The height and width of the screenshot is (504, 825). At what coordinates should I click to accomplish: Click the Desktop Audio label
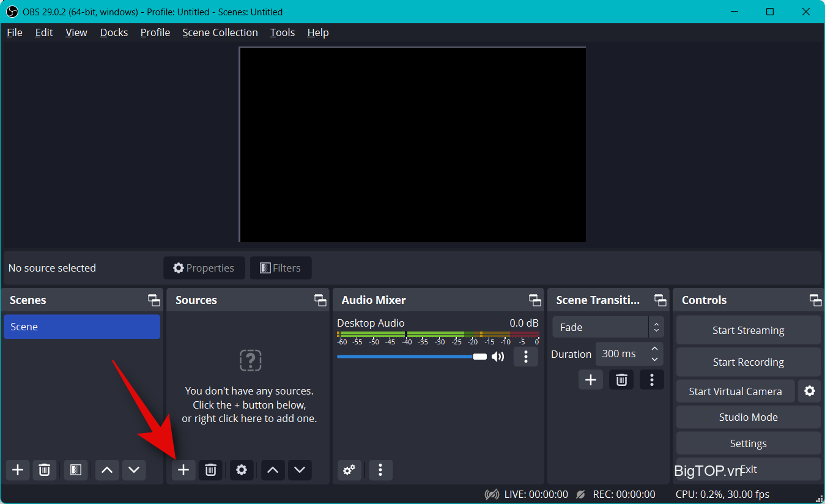pos(371,323)
